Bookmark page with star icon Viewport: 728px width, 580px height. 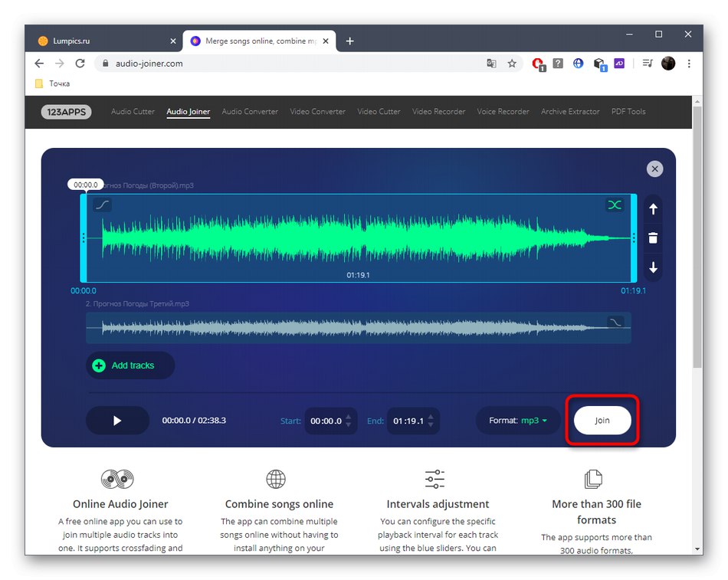click(512, 64)
